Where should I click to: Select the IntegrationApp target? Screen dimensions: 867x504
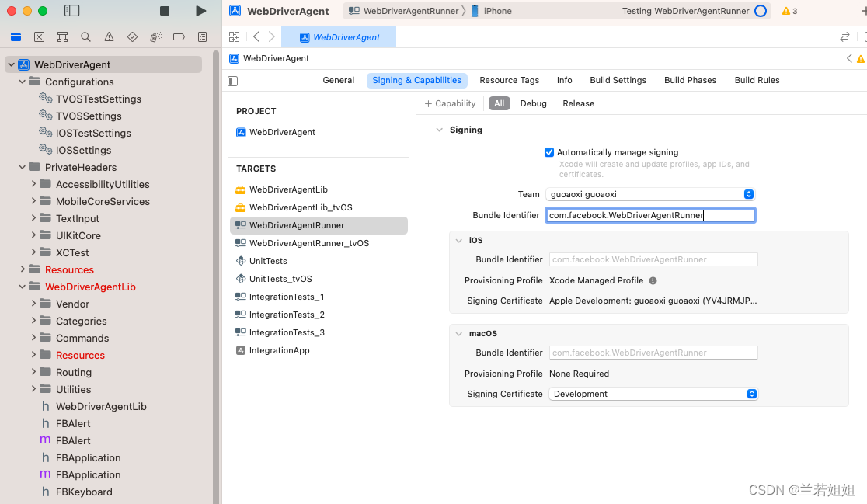(x=273, y=350)
